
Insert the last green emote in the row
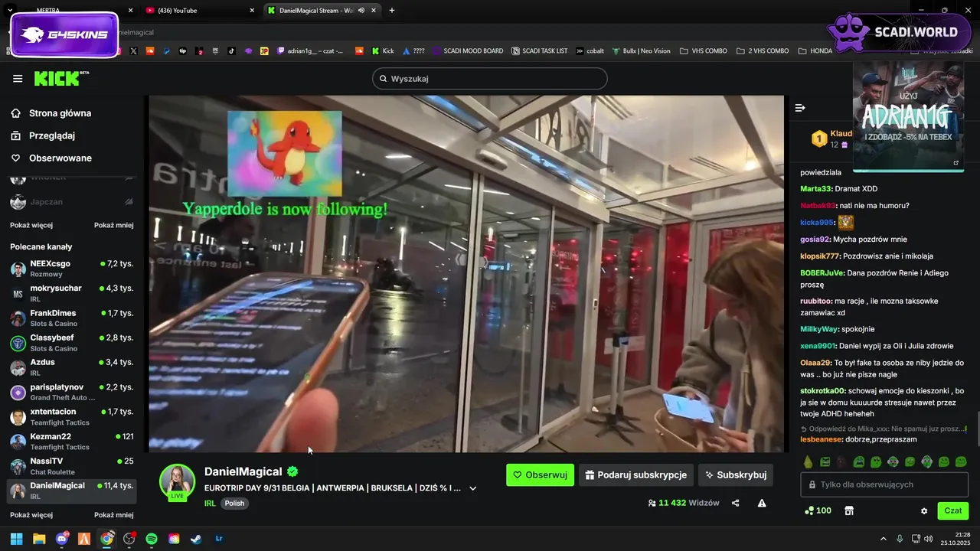[962, 461]
